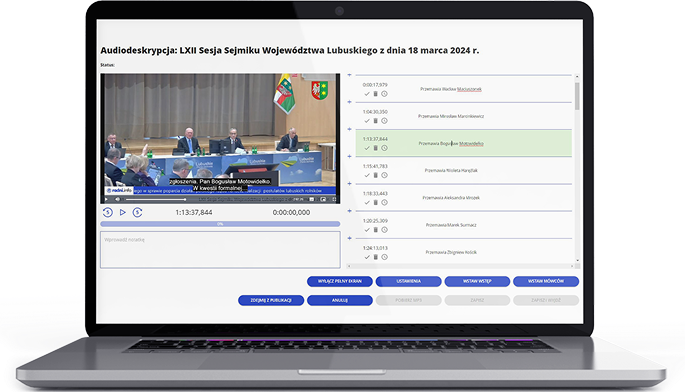Delete the 0:00:17,979 entry via trash icon
The height and width of the screenshot is (392, 685).
(375, 94)
